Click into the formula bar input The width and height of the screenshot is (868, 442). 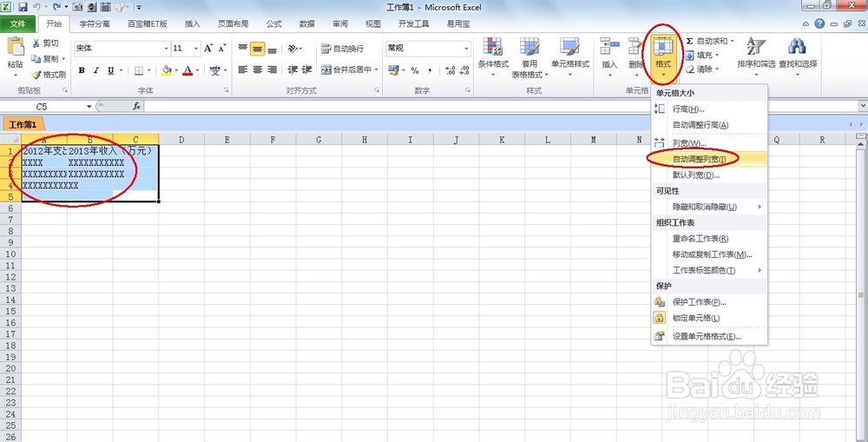click(501, 106)
